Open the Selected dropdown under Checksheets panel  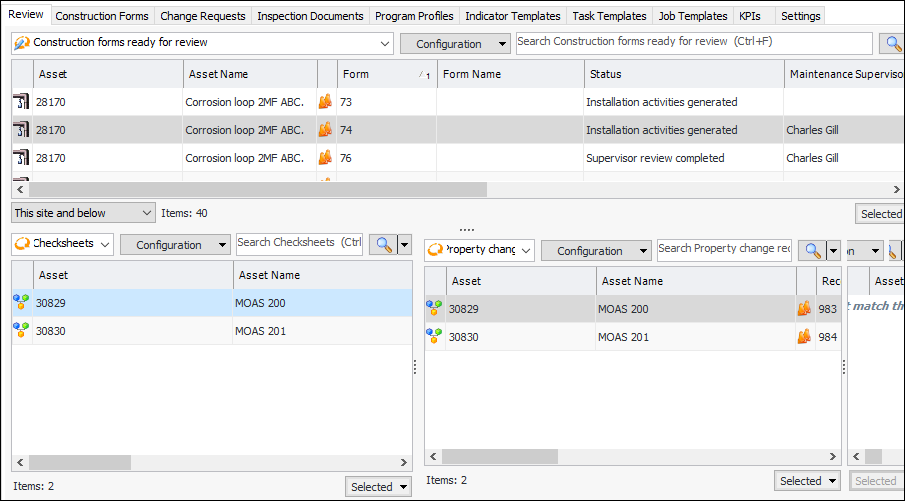coord(379,487)
